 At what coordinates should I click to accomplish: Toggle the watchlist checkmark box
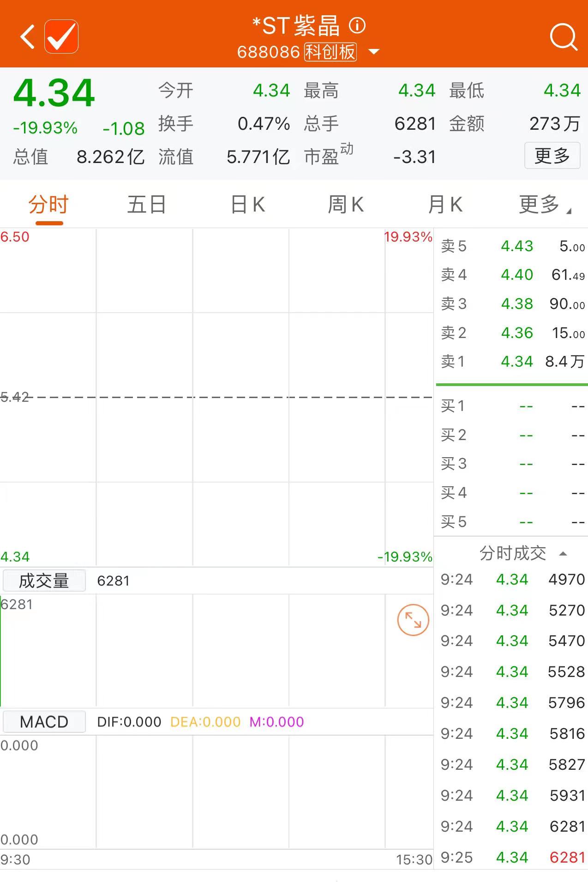coord(61,37)
